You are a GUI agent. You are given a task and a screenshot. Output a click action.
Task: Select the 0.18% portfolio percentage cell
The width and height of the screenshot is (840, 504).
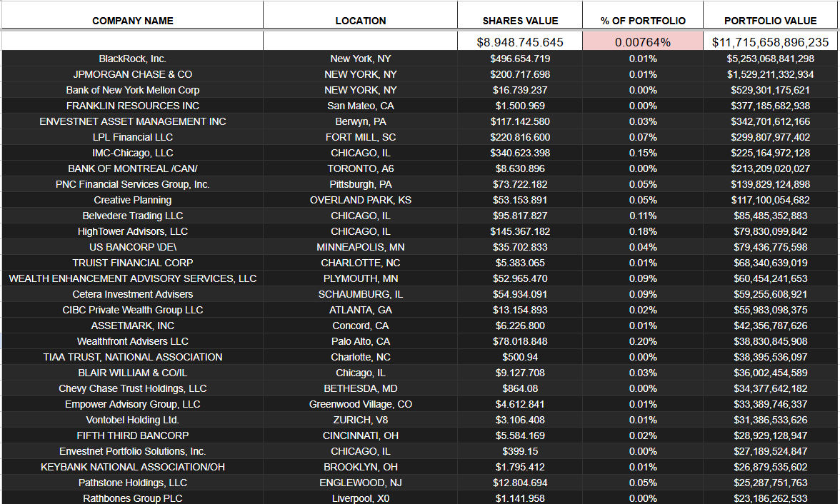[x=643, y=231]
